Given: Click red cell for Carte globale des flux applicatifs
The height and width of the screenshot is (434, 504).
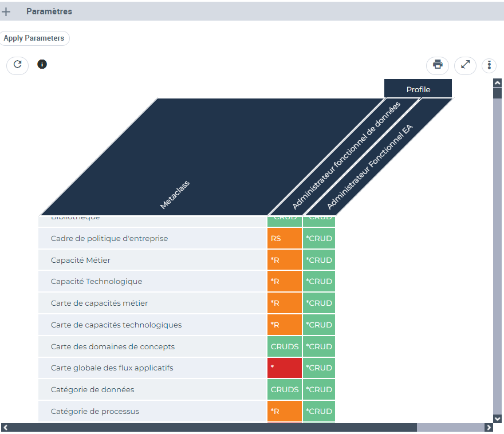Looking at the screenshot, I should 284,368.
